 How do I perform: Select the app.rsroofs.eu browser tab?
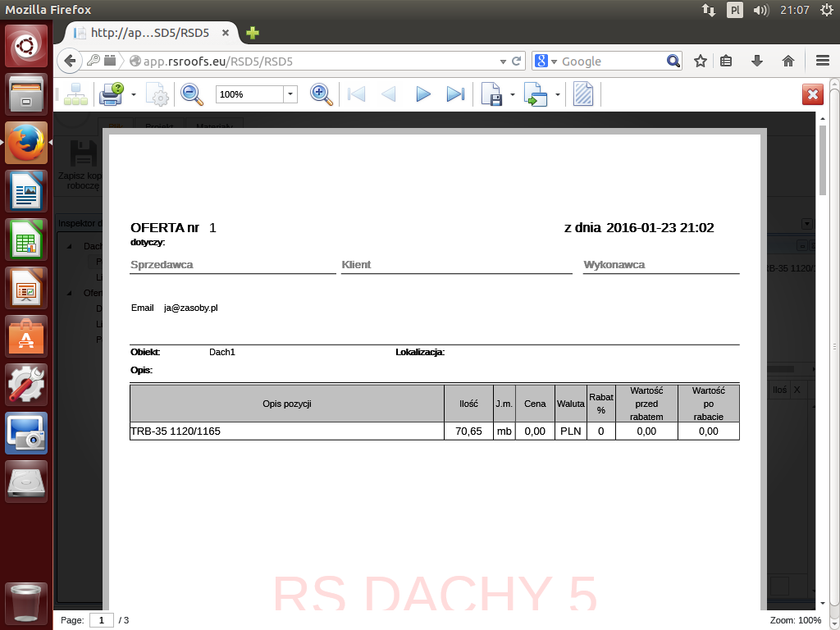[149, 33]
